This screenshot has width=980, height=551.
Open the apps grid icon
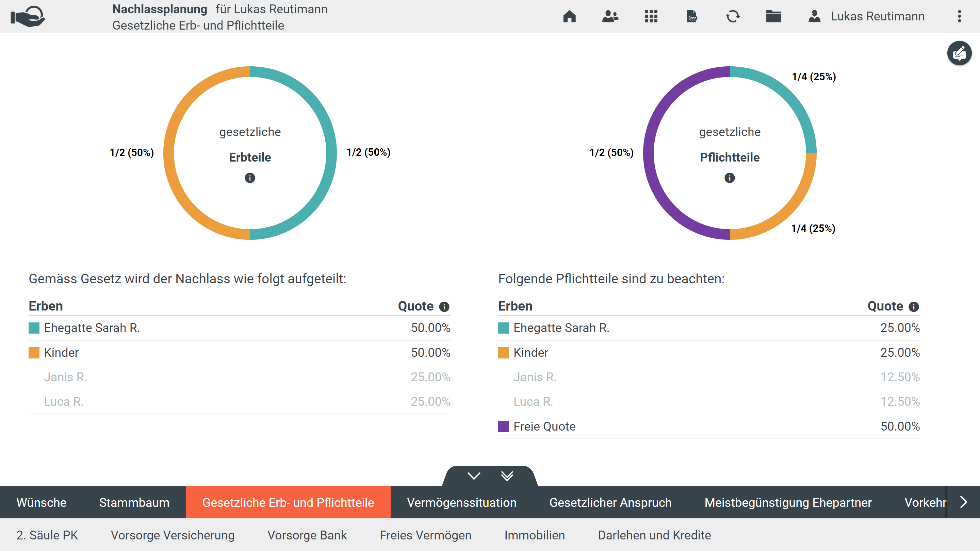pos(651,16)
